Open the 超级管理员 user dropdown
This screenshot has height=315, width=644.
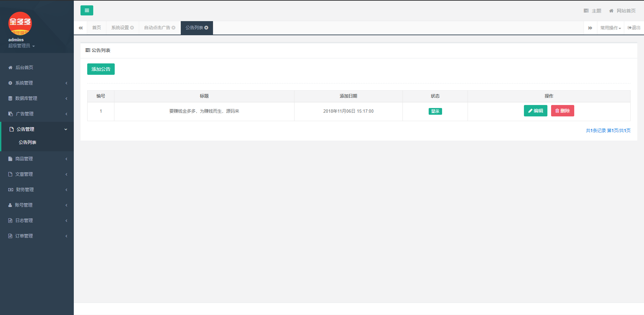(x=21, y=46)
